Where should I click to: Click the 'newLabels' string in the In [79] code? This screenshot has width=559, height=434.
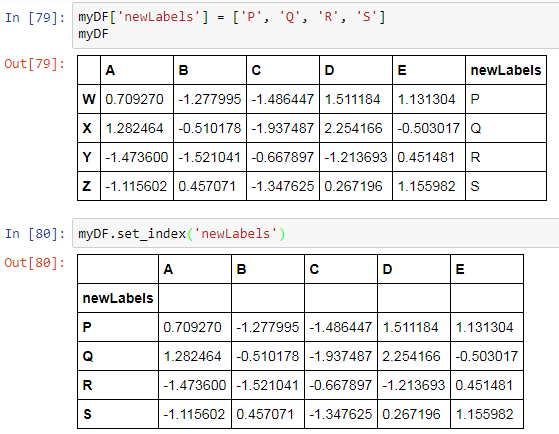click(x=158, y=17)
